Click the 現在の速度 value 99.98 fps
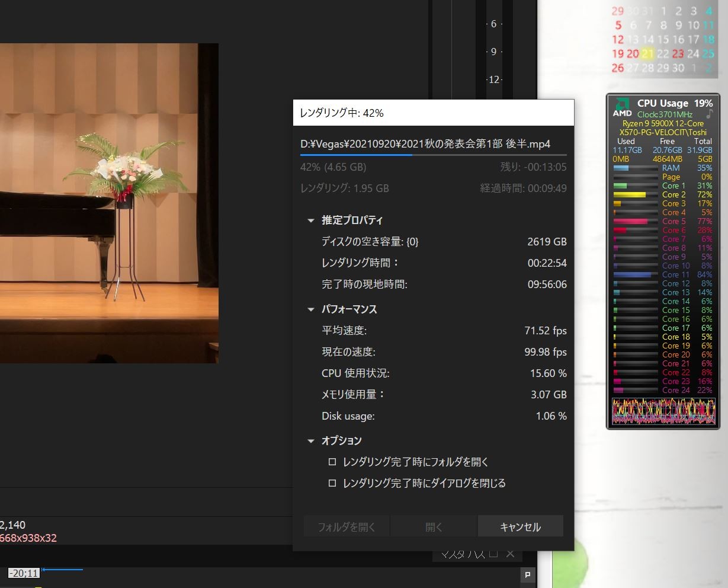 (546, 352)
